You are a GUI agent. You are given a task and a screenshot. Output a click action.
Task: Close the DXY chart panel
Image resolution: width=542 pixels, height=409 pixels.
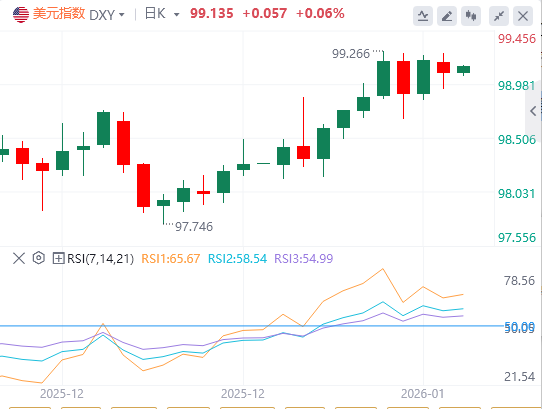click(x=523, y=16)
